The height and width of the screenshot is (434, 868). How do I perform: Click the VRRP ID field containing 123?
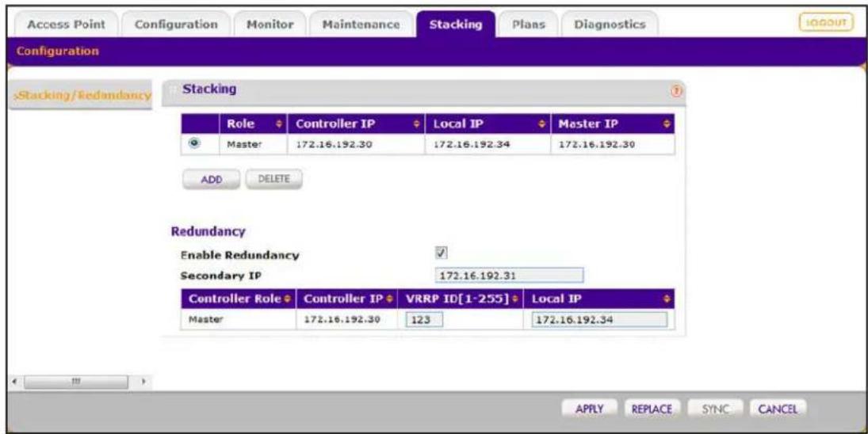(x=424, y=319)
